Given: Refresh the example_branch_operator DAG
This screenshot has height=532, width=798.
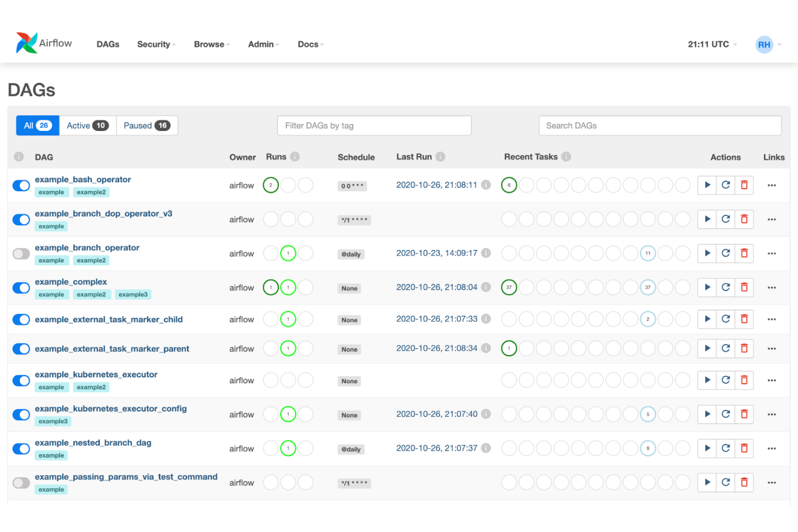Looking at the screenshot, I should tap(726, 253).
